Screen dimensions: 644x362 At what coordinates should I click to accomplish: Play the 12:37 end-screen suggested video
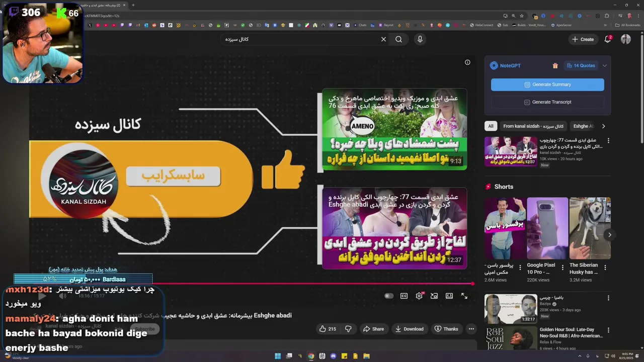394,228
